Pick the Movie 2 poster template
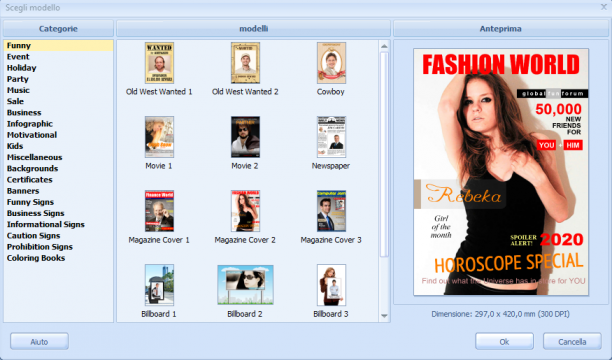Screen dimensions: 612x360 (x=245, y=137)
